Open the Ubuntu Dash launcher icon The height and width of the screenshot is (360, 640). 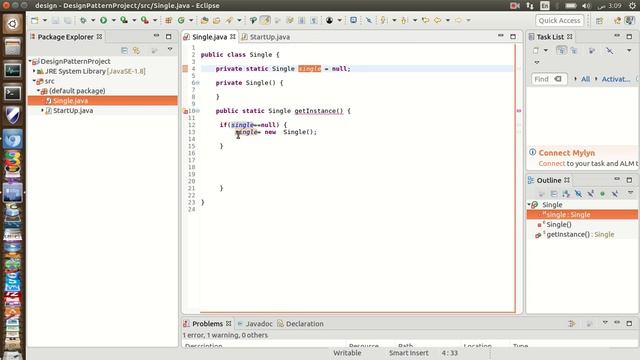point(13,24)
